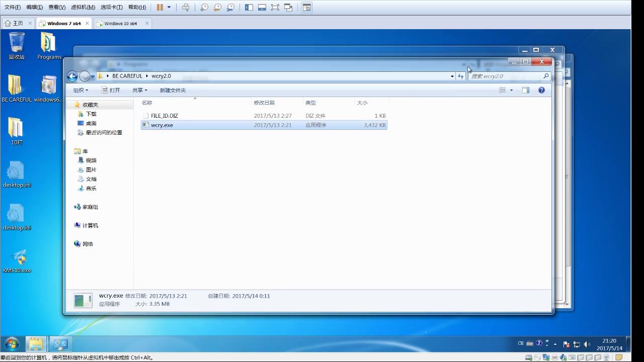Toggle the VMware library sidebar
The height and width of the screenshot is (362, 644).
click(x=249, y=8)
